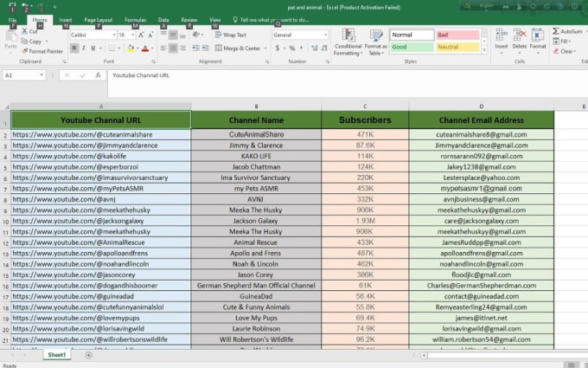Screen dimensions: 588x368
Task: Expand the cell Styles gallery
Action: tap(484, 50)
